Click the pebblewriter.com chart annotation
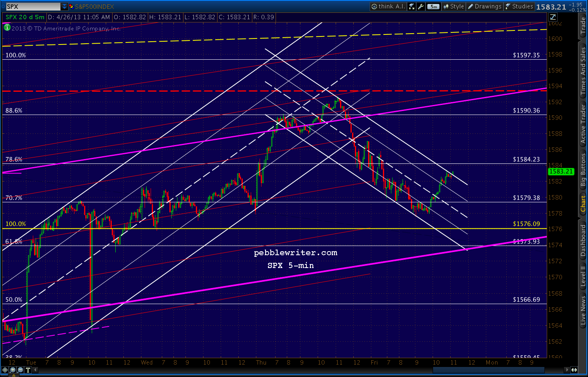Screen dimensions: 588x377 point(296,252)
